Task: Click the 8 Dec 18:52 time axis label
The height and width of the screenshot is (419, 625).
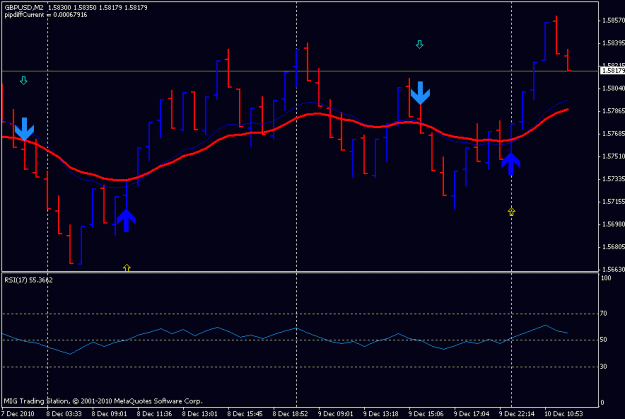Action: tap(290, 414)
